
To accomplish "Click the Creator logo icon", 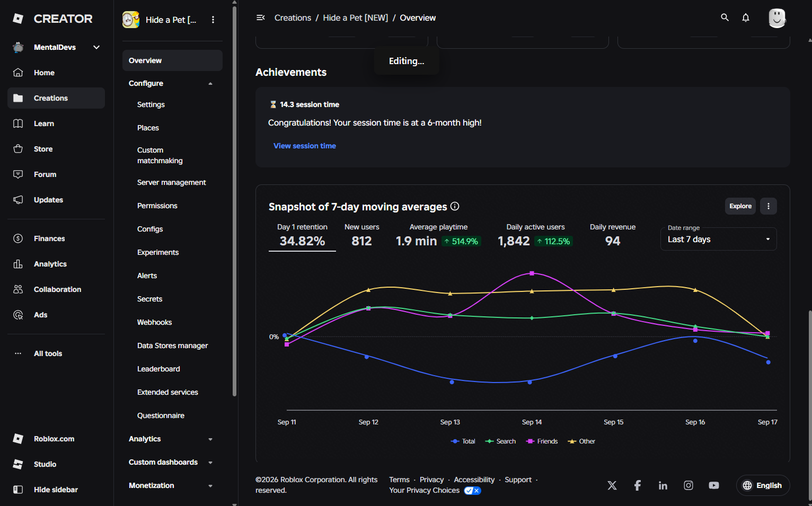I will [18, 19].
